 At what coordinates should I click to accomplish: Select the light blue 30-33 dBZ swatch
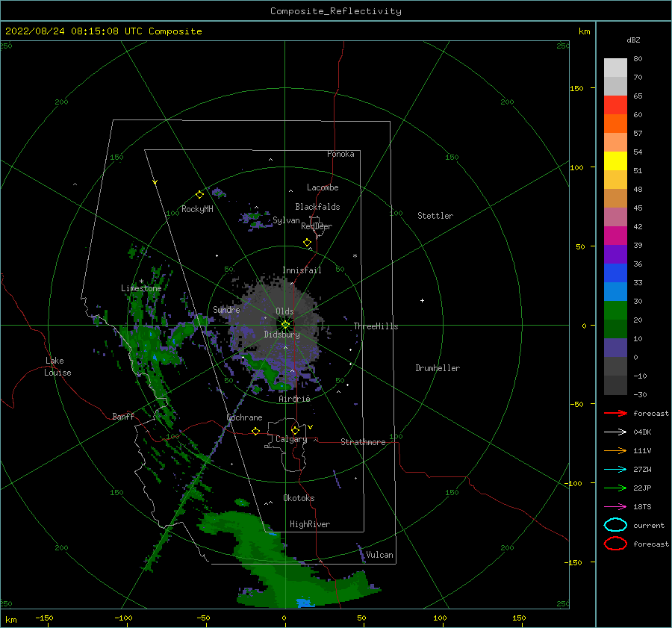point(615,292)
